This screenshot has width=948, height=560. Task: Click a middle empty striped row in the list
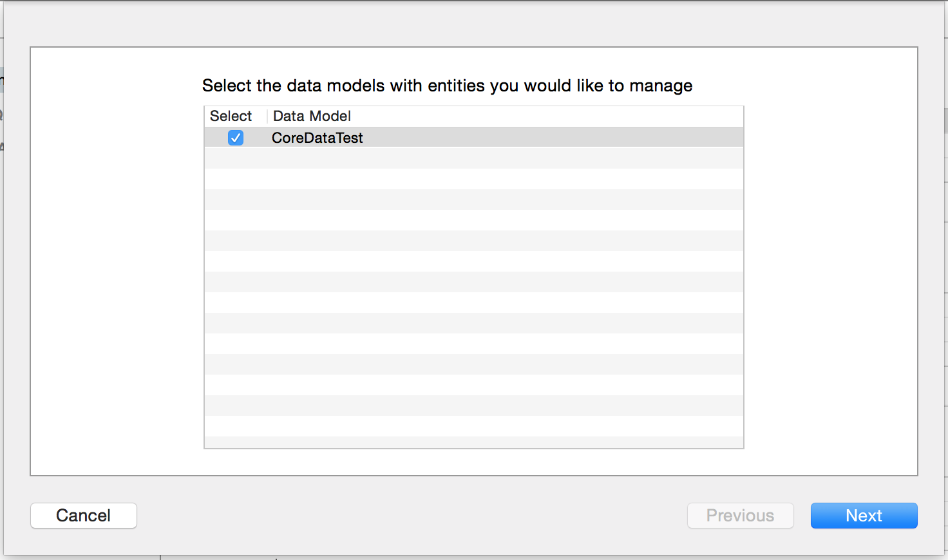point(474,282)
